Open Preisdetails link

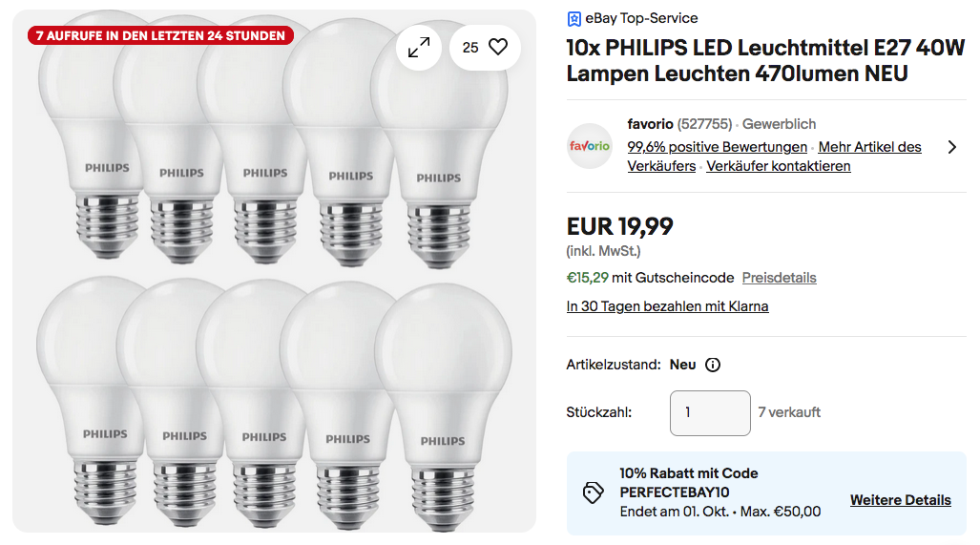pyautogui.click(x=779, y=278)
